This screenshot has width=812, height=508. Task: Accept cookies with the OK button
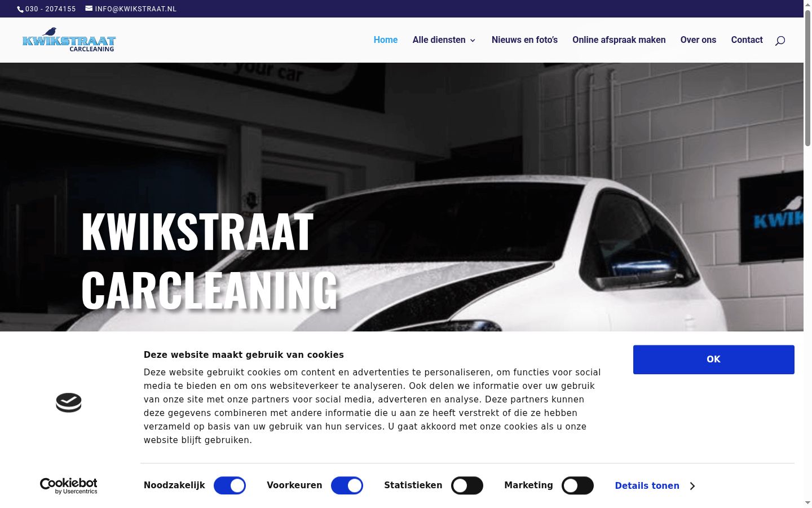[x=714, y=360]
